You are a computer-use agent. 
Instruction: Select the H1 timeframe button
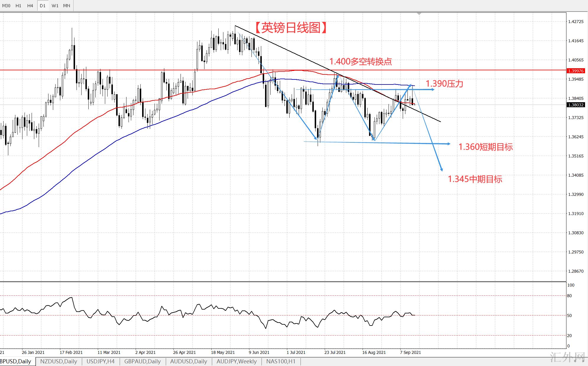pos(18,6)
